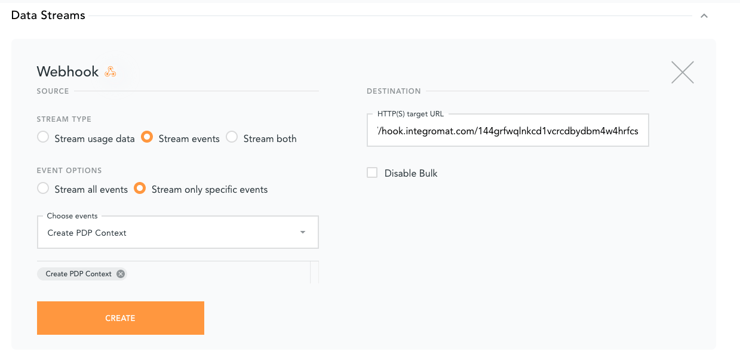Remove Create PDP Context chip
The height and width of the screenshot is (364, 740).
coord(120,274)
